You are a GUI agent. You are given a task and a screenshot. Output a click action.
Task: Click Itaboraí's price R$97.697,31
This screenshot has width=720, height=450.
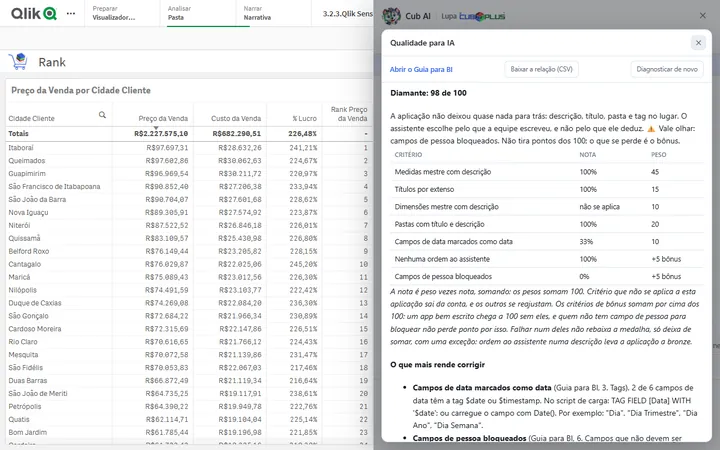pyautogui.click(x=166, y=148)
